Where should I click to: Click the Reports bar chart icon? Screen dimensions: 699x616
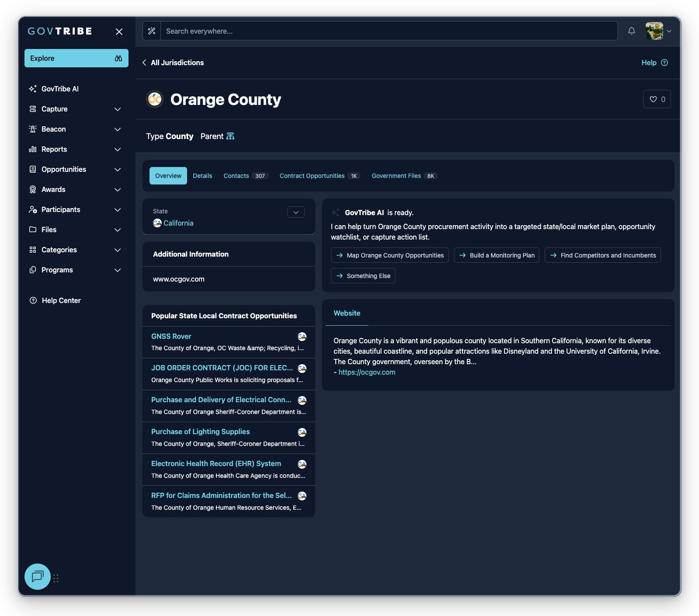pyautogui.click(x=33, y=149)
